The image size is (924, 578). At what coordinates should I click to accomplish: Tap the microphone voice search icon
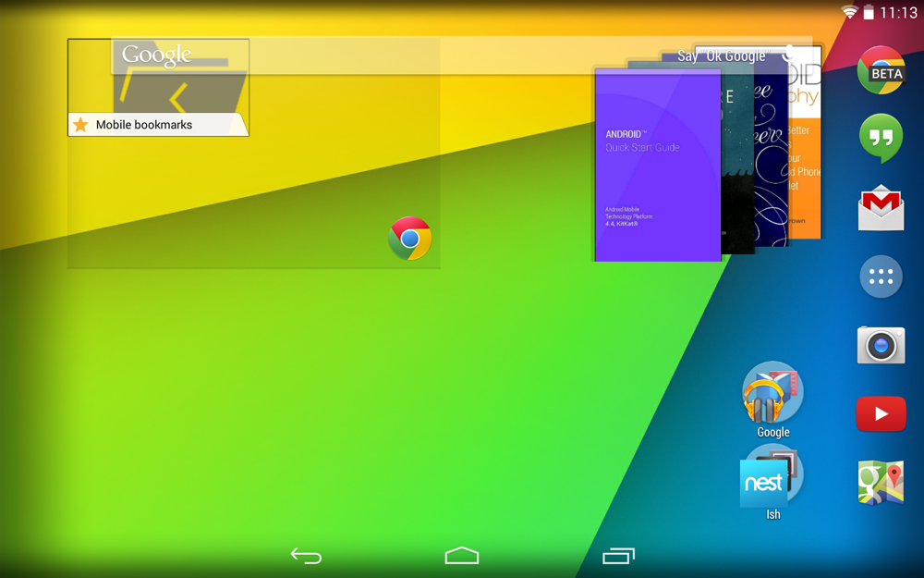(789, 55)
